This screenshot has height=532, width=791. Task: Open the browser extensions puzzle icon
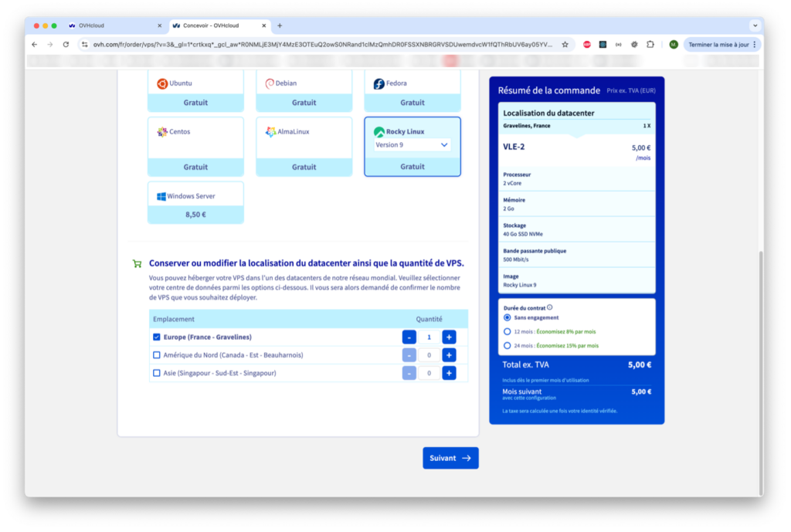[x=650, y=44]
